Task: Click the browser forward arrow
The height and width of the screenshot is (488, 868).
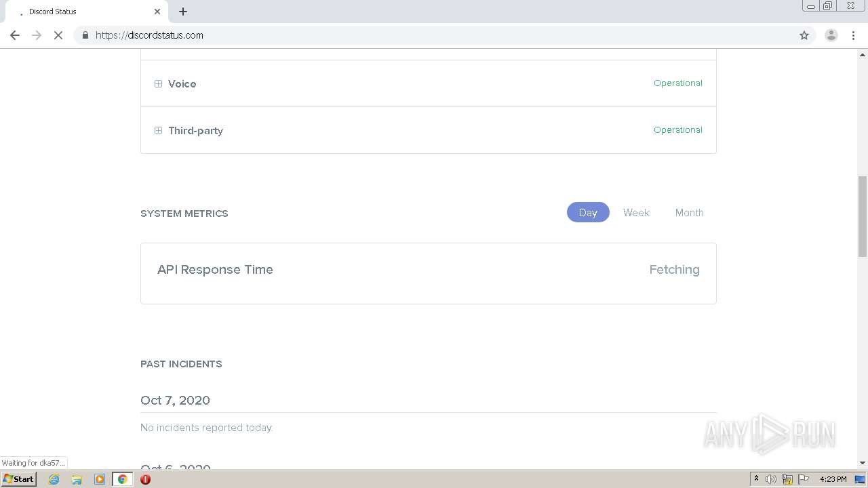Action: point(37,35)
